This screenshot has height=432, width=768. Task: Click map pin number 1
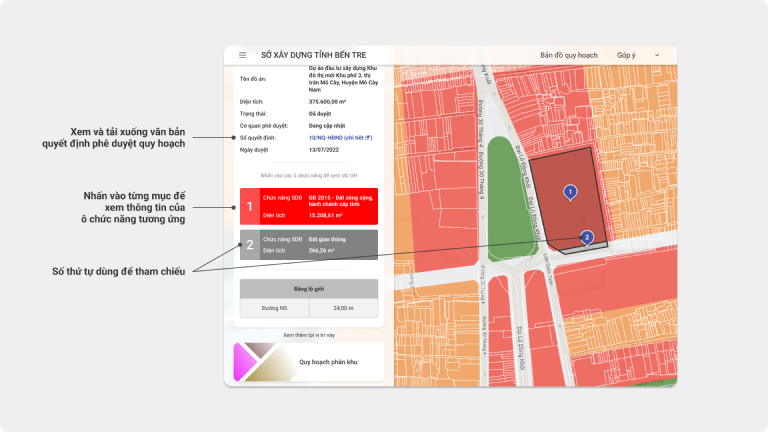pos(570,192)
